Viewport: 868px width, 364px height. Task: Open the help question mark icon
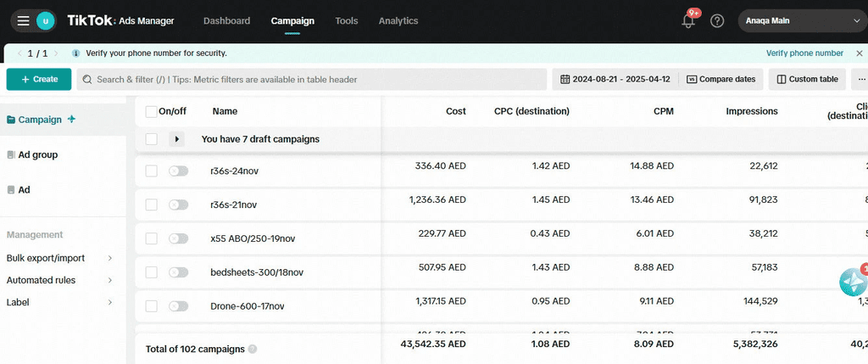(x=717, y=21)
